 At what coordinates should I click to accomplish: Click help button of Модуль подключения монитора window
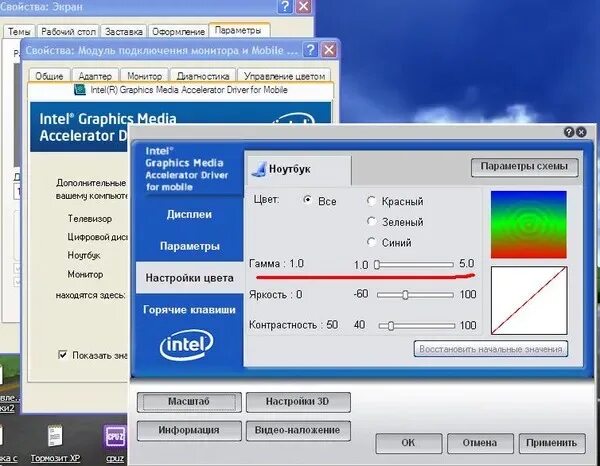[x=311, y=50]
